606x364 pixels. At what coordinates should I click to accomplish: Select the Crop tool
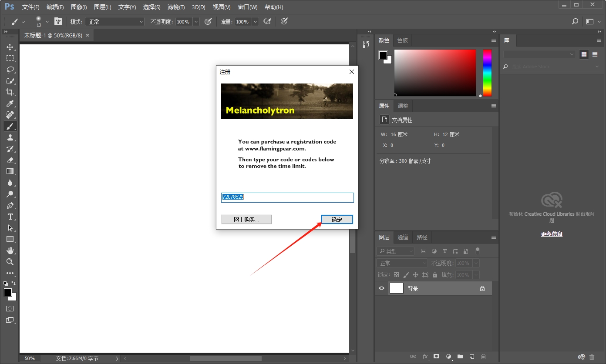10,92
